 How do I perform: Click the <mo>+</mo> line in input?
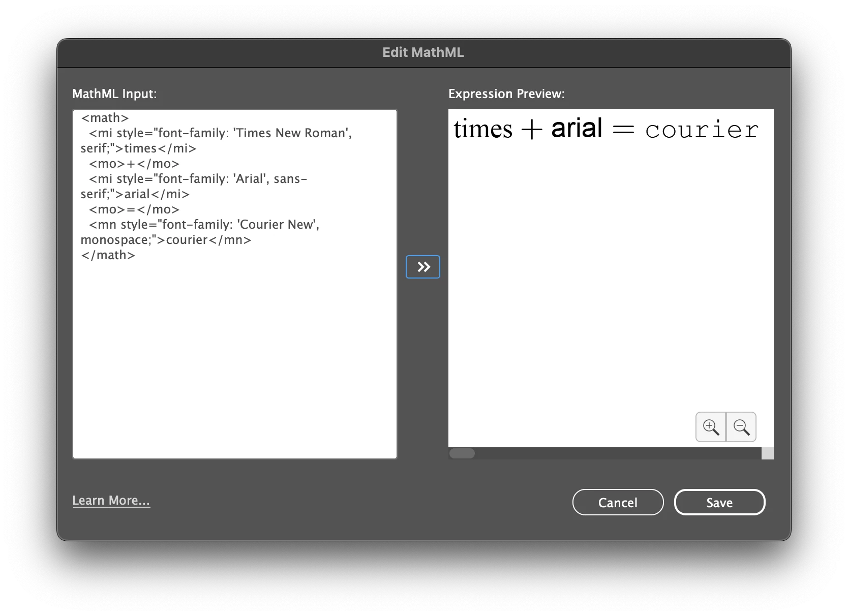(x=134, y=164)
